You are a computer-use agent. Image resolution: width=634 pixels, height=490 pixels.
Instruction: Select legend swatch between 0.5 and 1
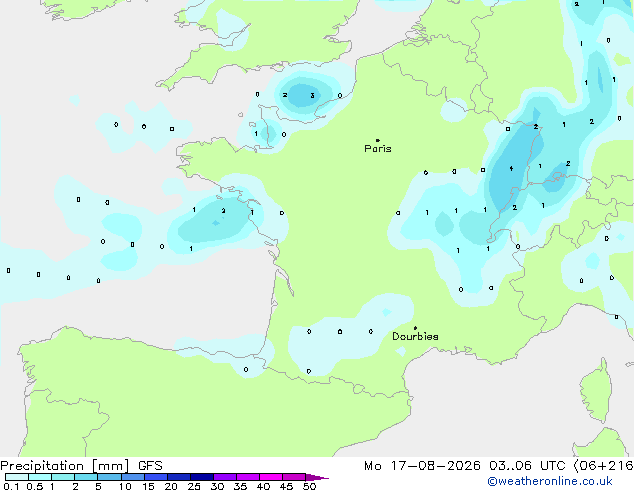pyautogui.click(x=40, y=477)
